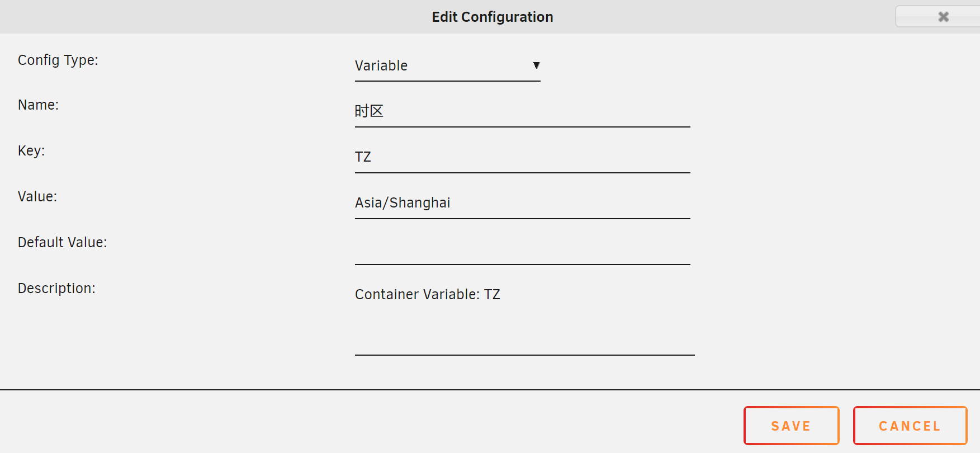This screenshot has height=453, width=980.
Task: Click the Chinese text 时区 in Name
Action: 369,111
